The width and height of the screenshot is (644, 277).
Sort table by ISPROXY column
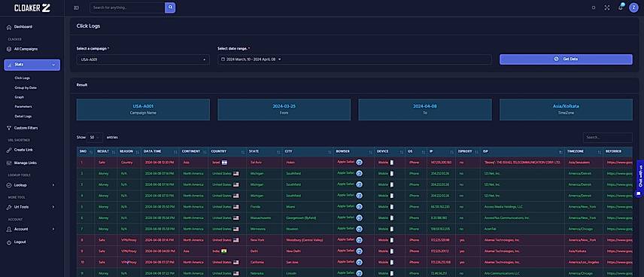tap(468, 151)
